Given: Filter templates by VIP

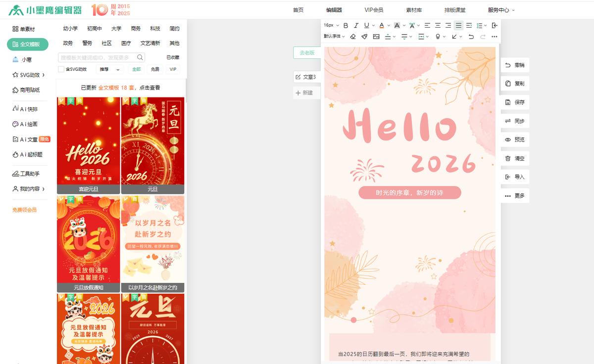Looking at the screenshot, I should (x=173, y=69).
